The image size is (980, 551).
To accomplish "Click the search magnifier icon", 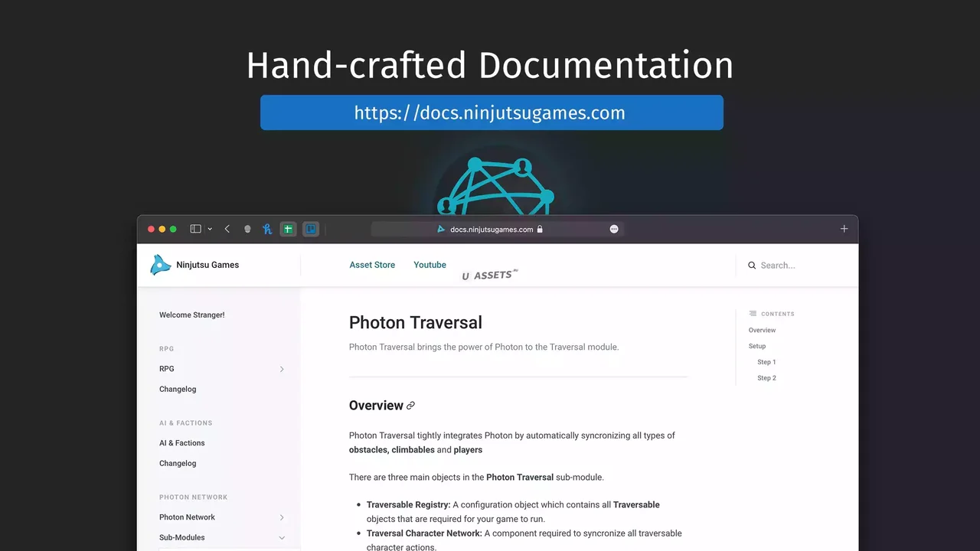I will tap(752, 266).
